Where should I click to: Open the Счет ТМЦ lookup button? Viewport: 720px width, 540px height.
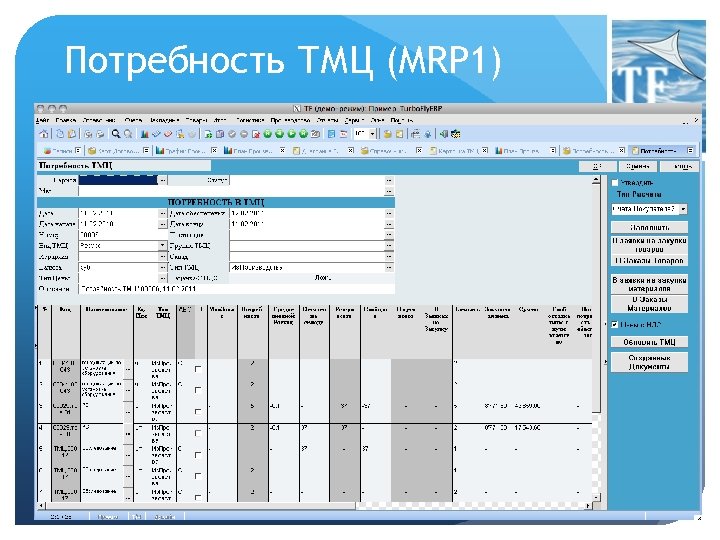point(389,267)
